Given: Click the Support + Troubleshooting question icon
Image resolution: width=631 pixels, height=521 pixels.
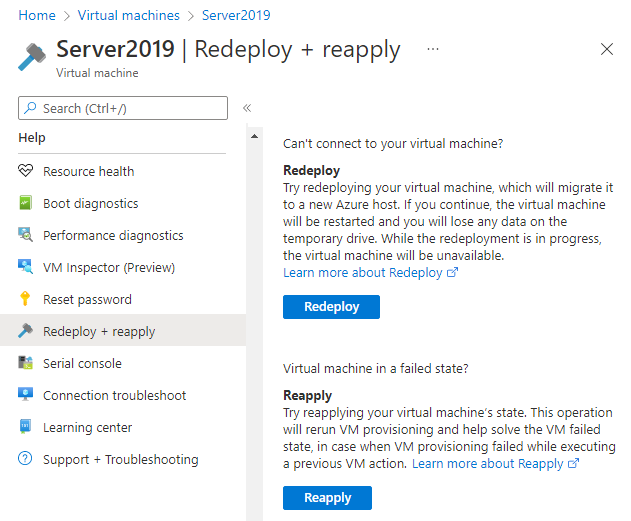Looking at the screenshot, I should (x=26, y=459).
